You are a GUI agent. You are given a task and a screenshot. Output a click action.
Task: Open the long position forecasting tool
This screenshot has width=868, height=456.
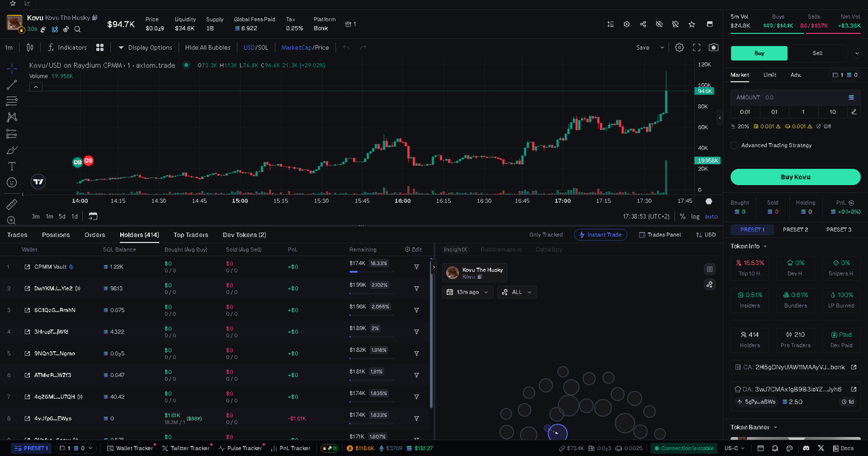(12, 134)
